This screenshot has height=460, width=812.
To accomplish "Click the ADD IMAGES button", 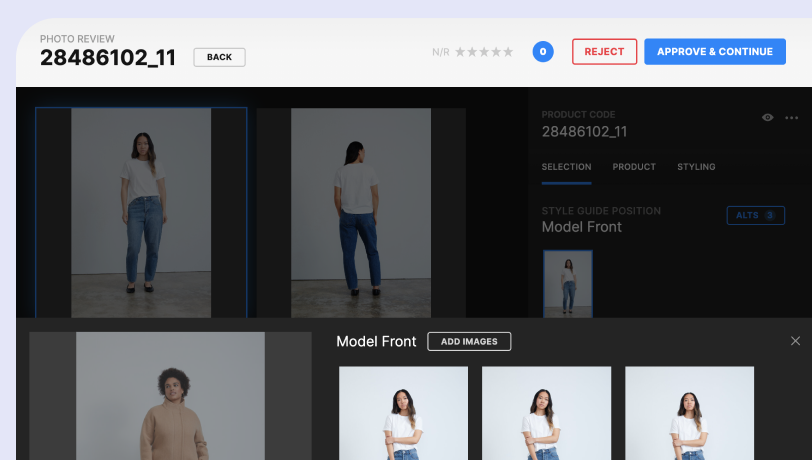I will [469, 341].
